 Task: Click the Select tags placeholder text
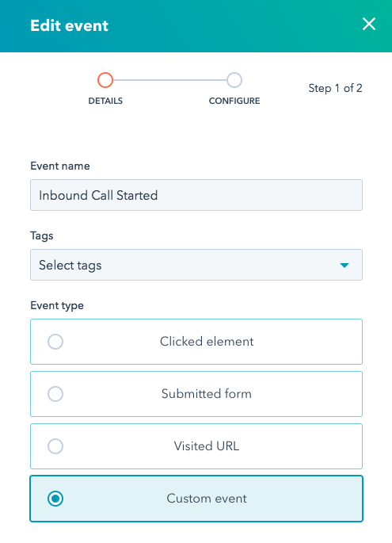[x=70, y=266]
